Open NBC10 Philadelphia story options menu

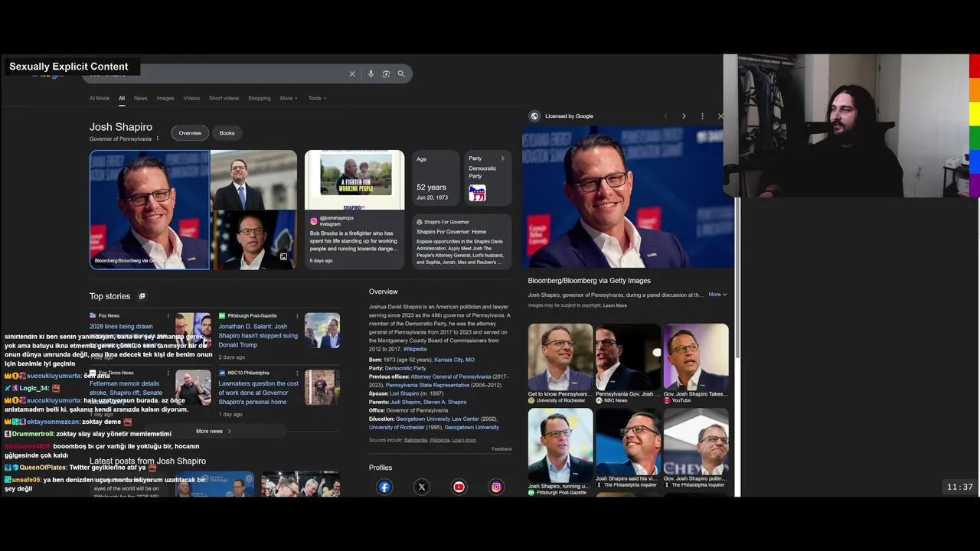pos(297,373)
